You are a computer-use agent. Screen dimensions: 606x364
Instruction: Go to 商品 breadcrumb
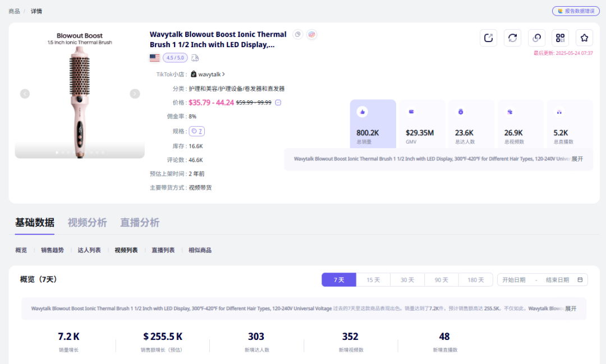click(x=14, y=11)
